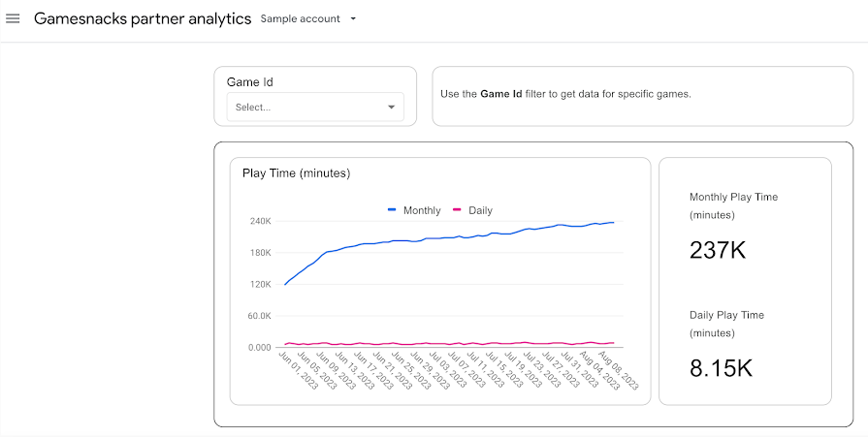868x437 pixels.
Task: Open the hamburger navigation menu
Action: 13,18
